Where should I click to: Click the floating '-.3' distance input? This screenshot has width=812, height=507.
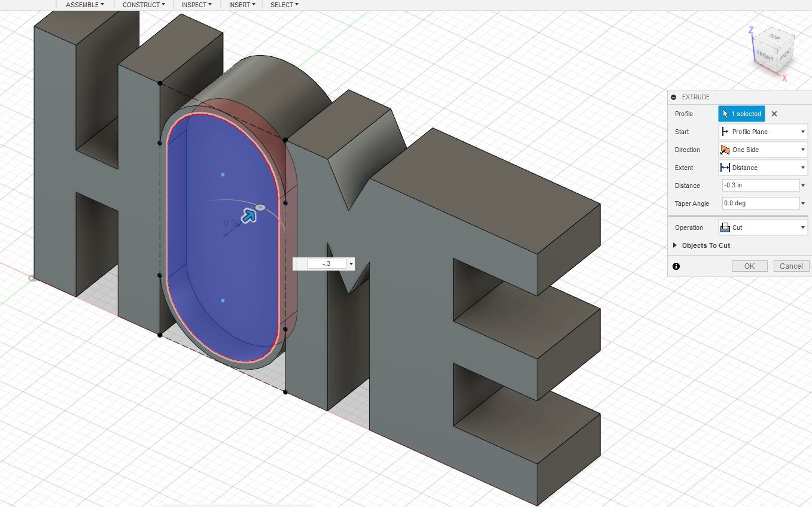(x=327, y=263)
